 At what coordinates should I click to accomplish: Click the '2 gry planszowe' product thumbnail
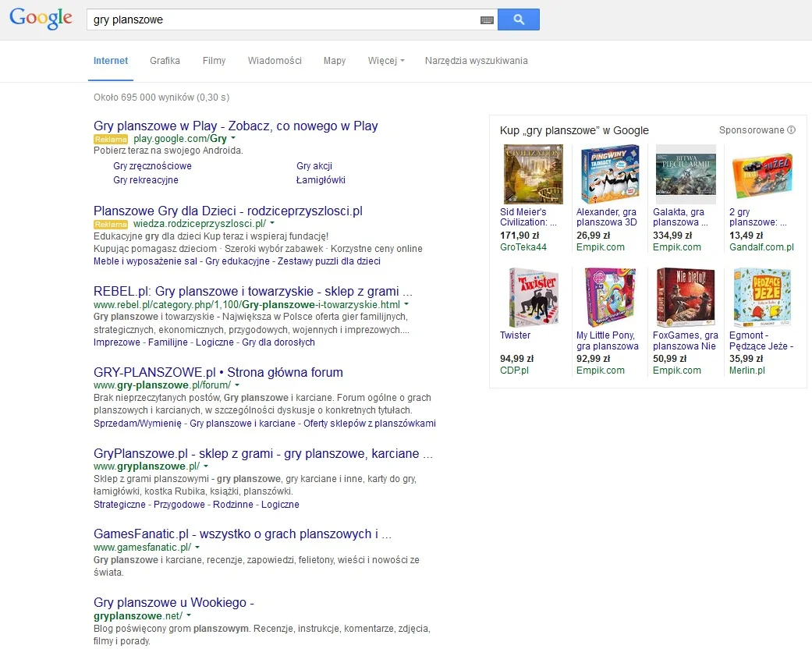(x=762, y=175)
